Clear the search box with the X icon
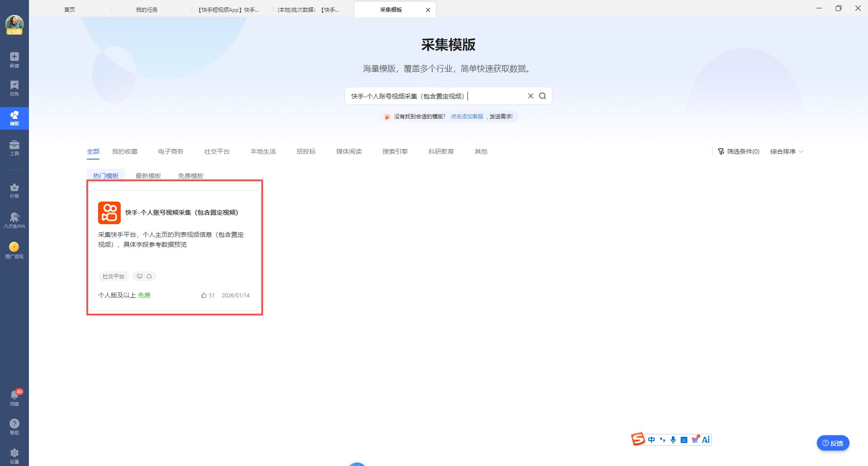The image size is (868, 466). [x=531, y=96]
